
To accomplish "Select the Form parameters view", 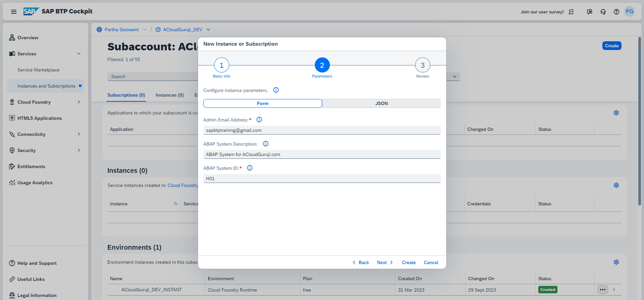I will (x=262, y=103).
